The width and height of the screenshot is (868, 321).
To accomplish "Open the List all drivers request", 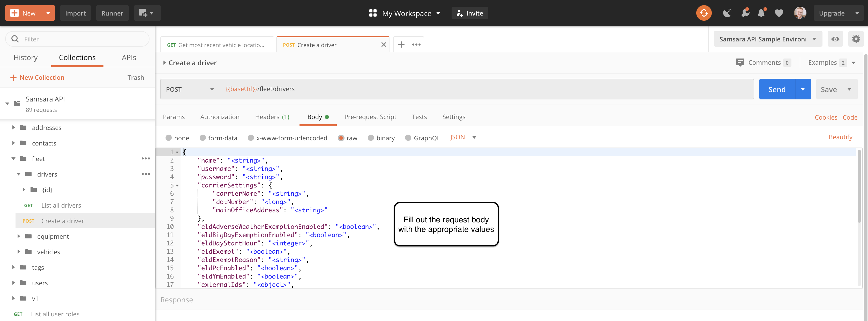I will tap(61, 205).
